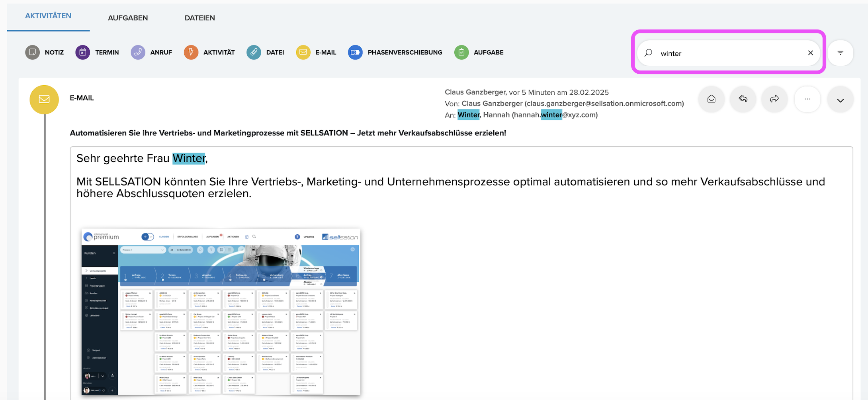Viewport: 868px width, 400px height.
Task: Open the AUFGABEN tab
Action: click(128, 18)
